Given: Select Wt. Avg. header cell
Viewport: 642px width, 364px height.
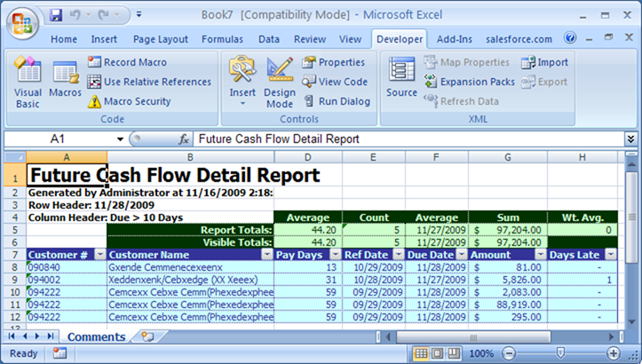Looking at the screenshot, I should (583, 218).
